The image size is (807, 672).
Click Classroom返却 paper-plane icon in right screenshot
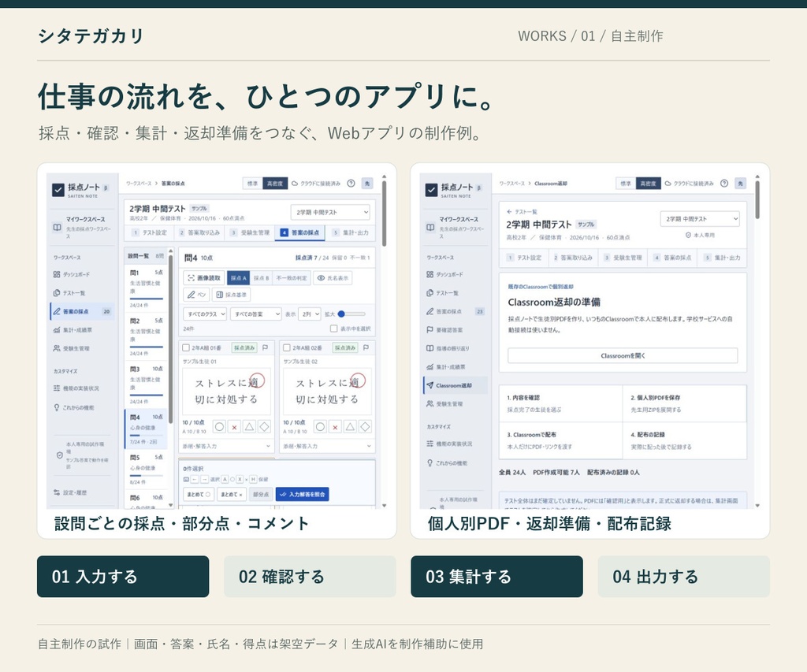point(430,385)
